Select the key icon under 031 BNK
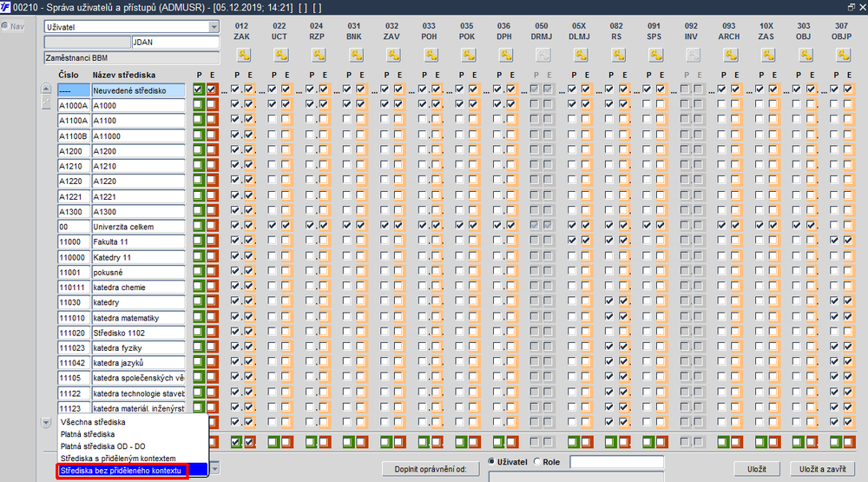 [356, 55]
